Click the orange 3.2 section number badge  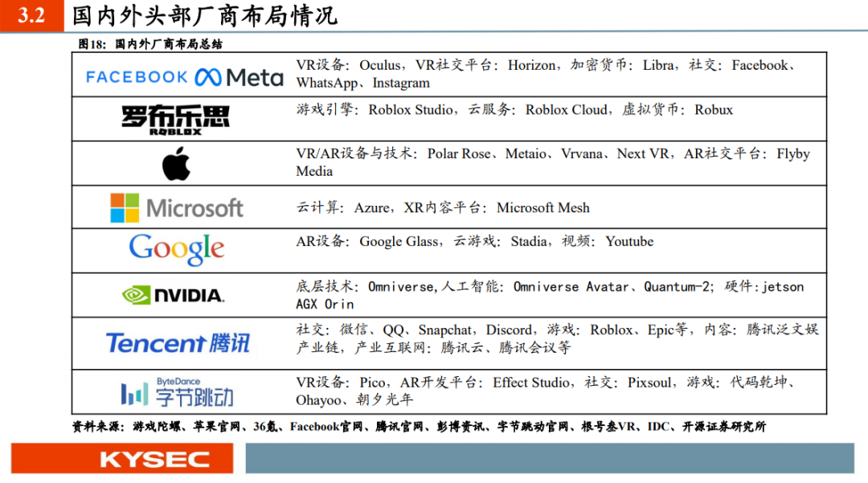(x=31, y=16)
